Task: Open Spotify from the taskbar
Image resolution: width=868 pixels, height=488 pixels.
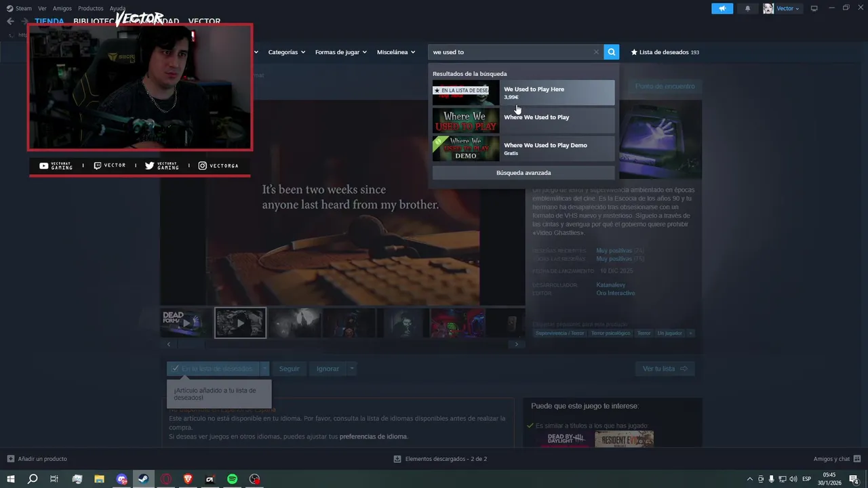Action: pyautogui.click(x=232, y=479)
